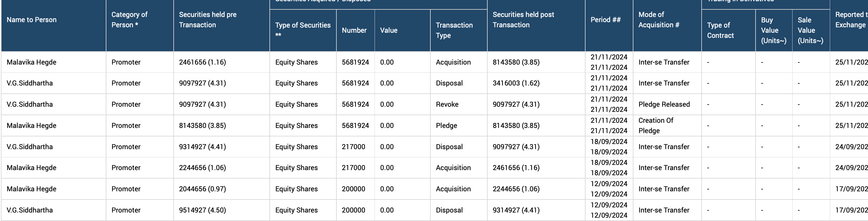
Task: Click the Category of Person column header
Action: [129, 20]
